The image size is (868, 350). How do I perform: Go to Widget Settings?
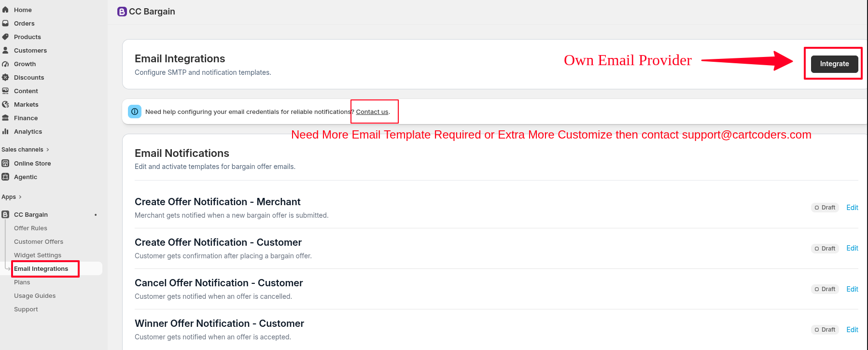pyautogui.click(x=38, y=255)
